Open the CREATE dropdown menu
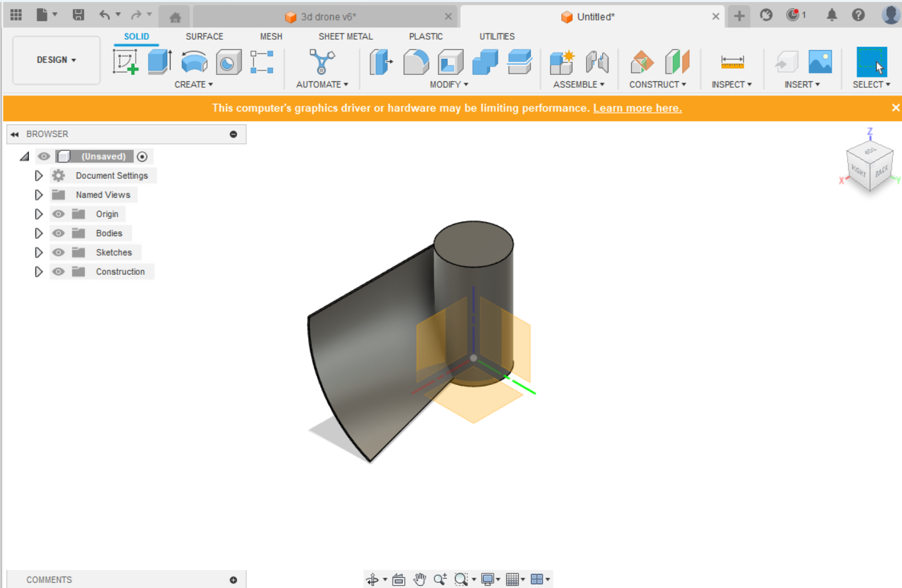Screen dimensions: 902x588 [193, 84]
